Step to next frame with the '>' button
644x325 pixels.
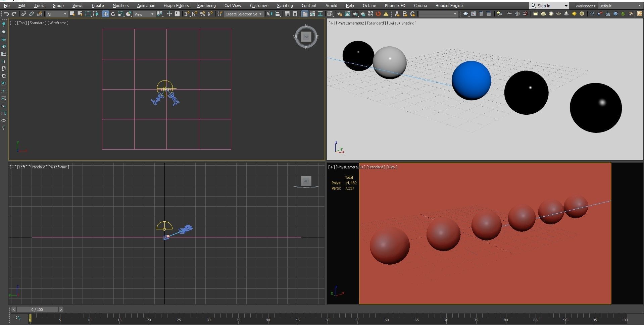click(x=61, y=310)
